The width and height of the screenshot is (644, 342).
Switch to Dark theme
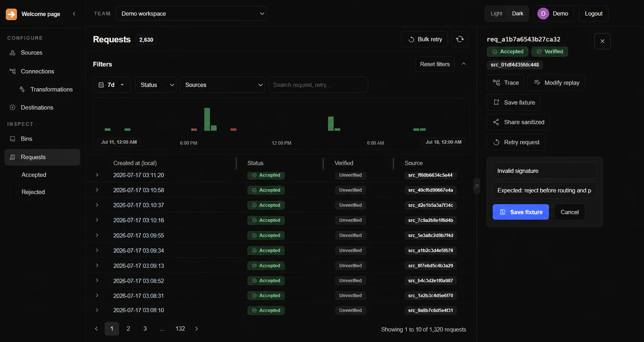[518, 13]
